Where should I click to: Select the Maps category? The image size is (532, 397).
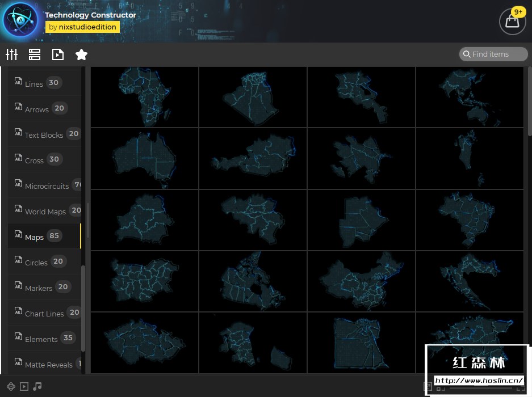[x=44, y=236]
